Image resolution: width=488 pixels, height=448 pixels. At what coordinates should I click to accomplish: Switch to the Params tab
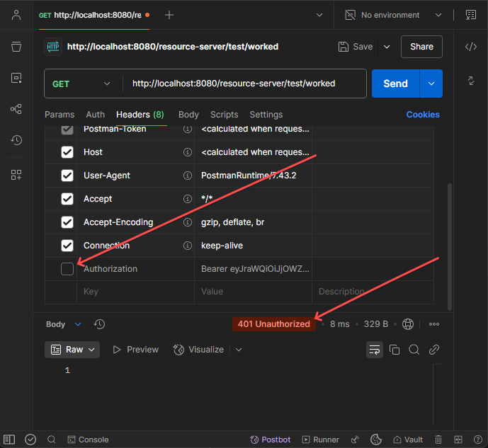(59, 115)
